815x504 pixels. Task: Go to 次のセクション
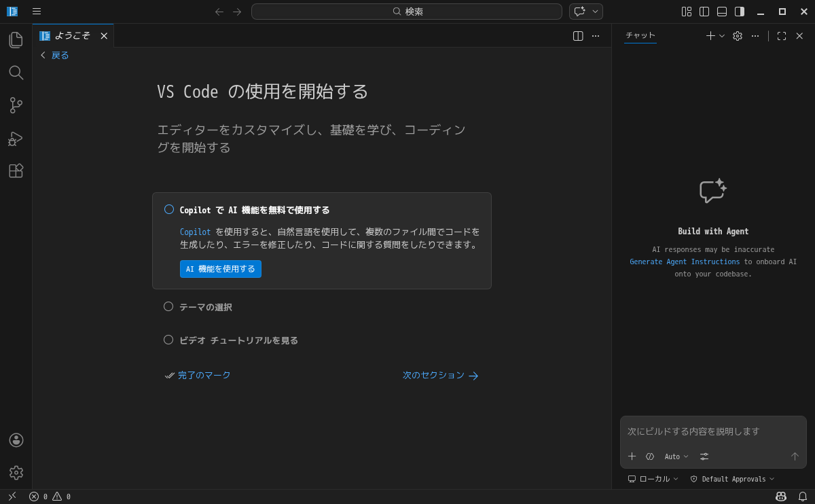[x=441, y=375]
